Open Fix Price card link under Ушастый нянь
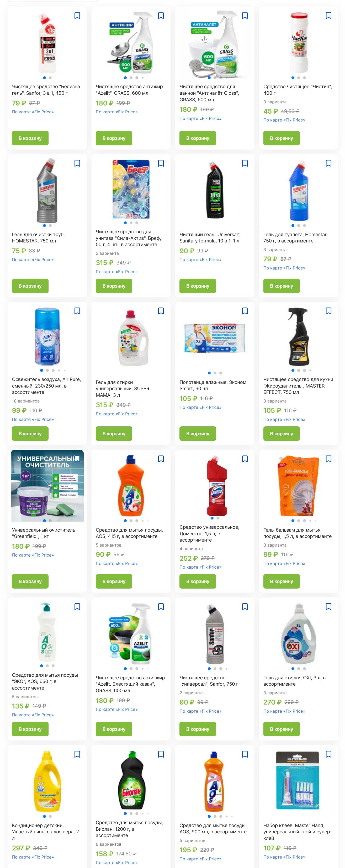Image resolution: width=345 pixels, height=868 pixels. [33, 857]
